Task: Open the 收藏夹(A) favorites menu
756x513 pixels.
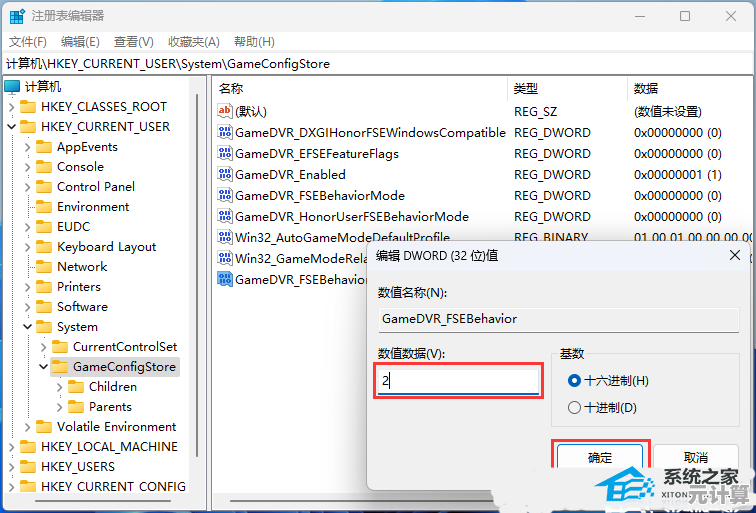Action: click(193, 41)
